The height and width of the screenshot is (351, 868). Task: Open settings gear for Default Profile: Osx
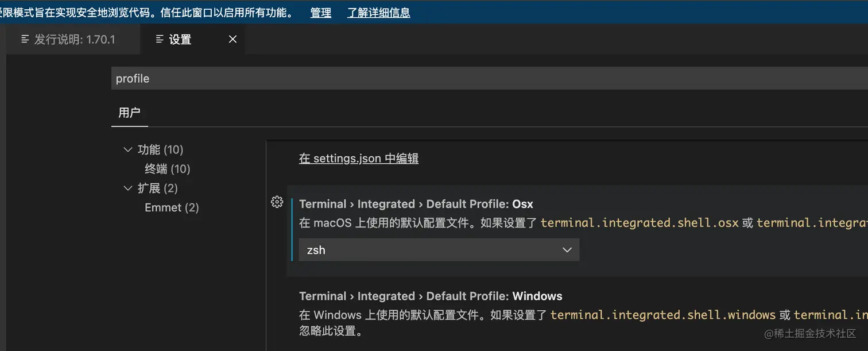click(277, 202)
